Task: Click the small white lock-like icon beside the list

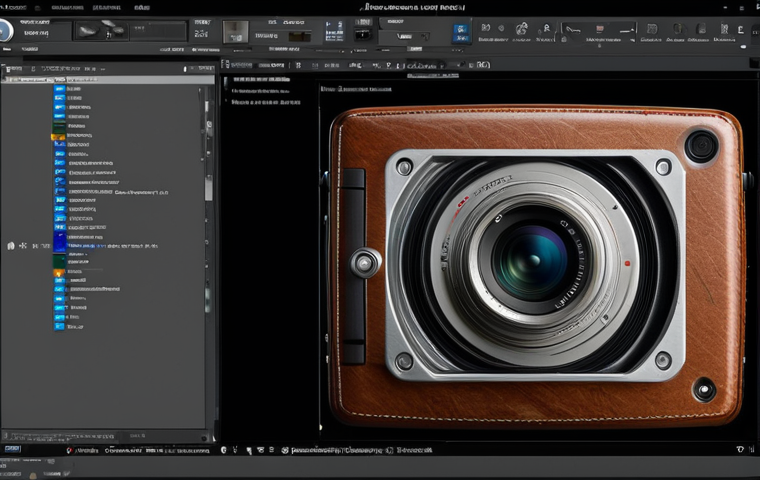Action: [x=11, y=246]
